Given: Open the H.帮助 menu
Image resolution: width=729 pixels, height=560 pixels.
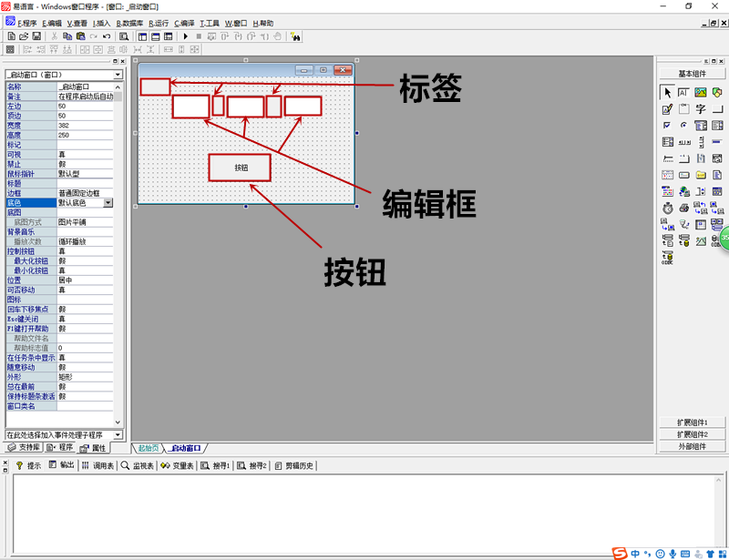Looking at the screenshot, I should pyautogui.click(x=263, y=24).
